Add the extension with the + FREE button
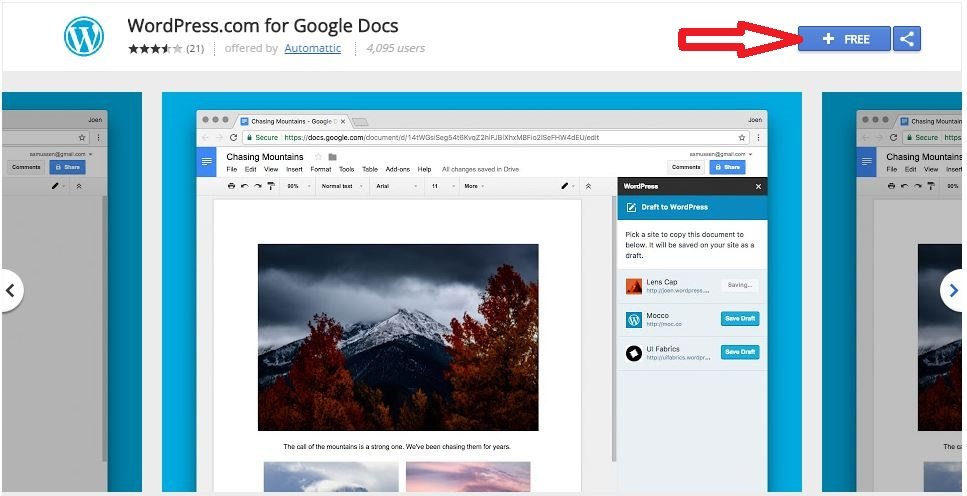Screen dimensions: 967x496 click(x=844, y=39)
